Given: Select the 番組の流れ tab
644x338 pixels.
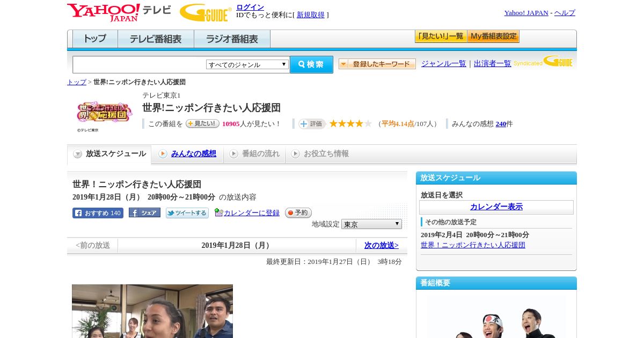Looking at the screenshot, I should [x=254, y=154].
